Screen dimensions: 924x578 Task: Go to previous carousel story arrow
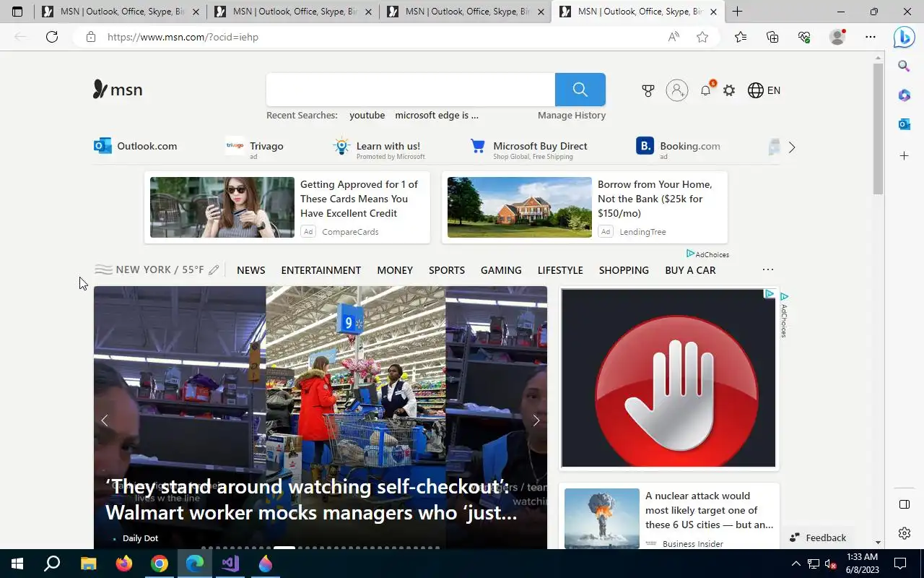click(105, 420)
